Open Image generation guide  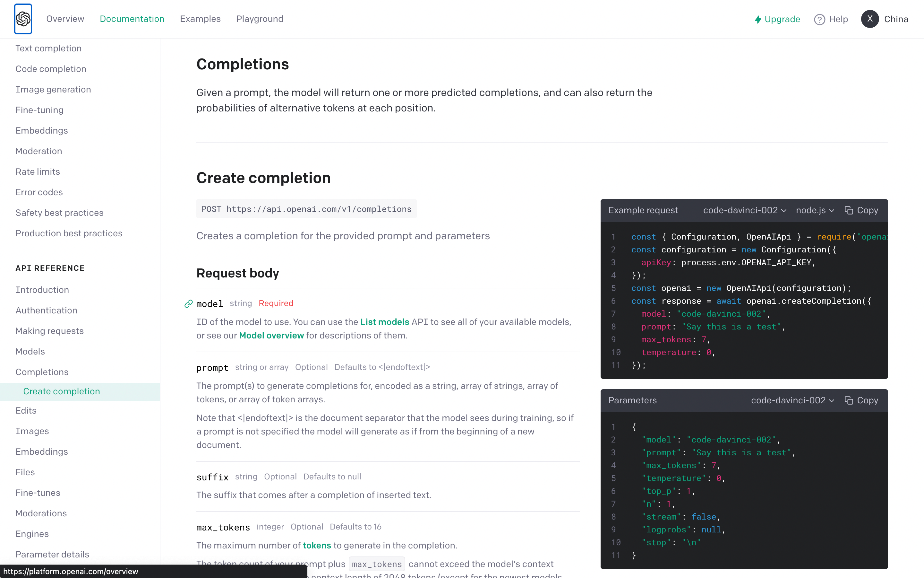(53, 90)
